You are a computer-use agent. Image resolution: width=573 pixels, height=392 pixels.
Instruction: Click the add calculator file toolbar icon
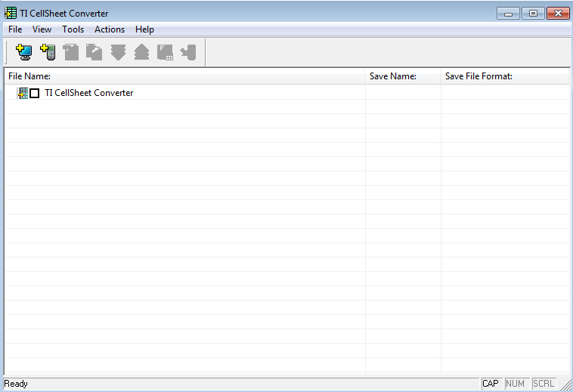(x=48, y=52)
